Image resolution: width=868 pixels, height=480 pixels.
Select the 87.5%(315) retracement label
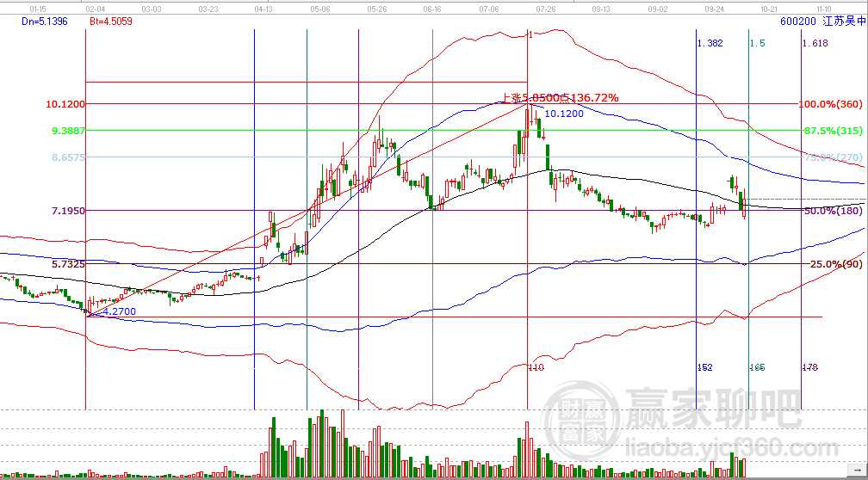pos(834,131)
